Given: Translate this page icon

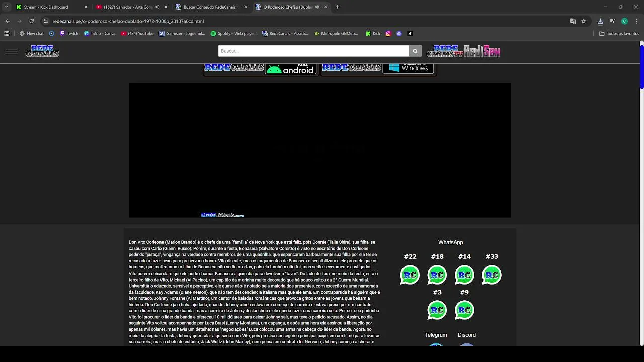Looking at the screenshot, I should tap(573, 21).
